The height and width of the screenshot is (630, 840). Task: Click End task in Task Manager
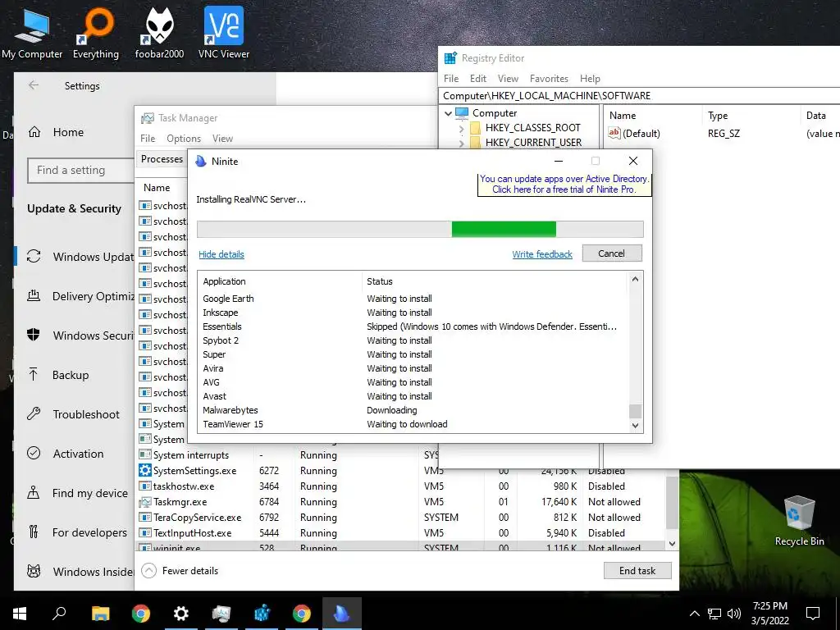(x=637, y=571)
